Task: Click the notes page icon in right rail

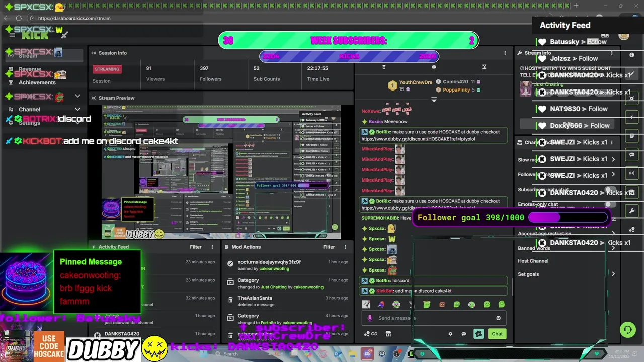Action: tap(632, 136)
